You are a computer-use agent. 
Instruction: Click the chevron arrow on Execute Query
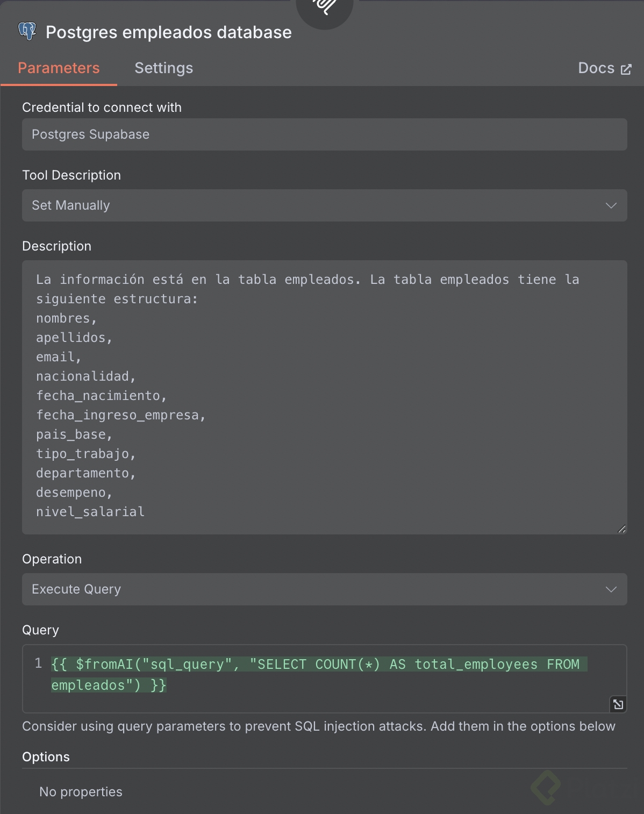(x=611, y=589)
